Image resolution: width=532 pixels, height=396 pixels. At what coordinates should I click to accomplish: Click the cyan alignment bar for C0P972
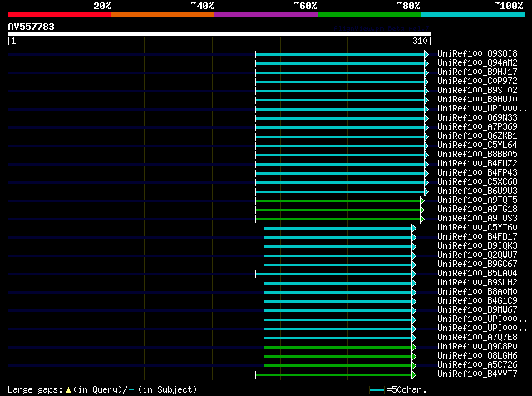340,82
